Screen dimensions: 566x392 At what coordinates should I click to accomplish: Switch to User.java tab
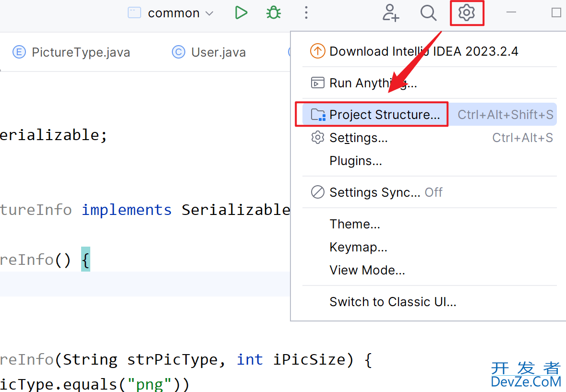pos(209,52)
